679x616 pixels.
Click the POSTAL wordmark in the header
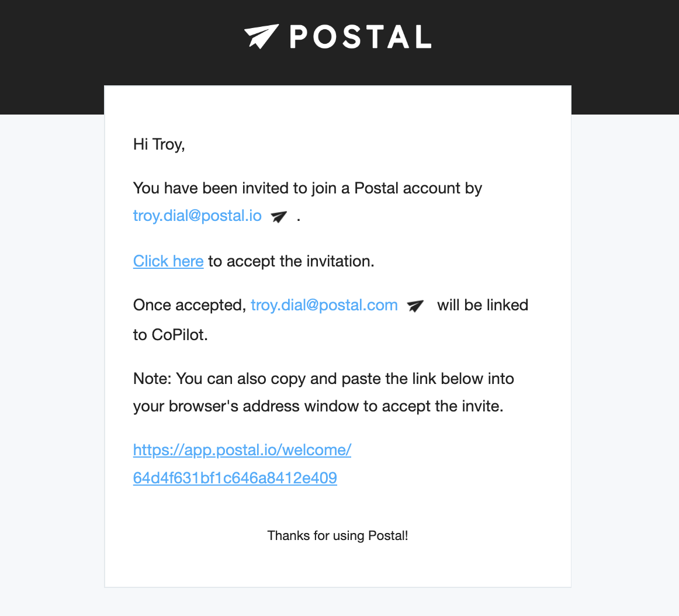pos(361,37)
